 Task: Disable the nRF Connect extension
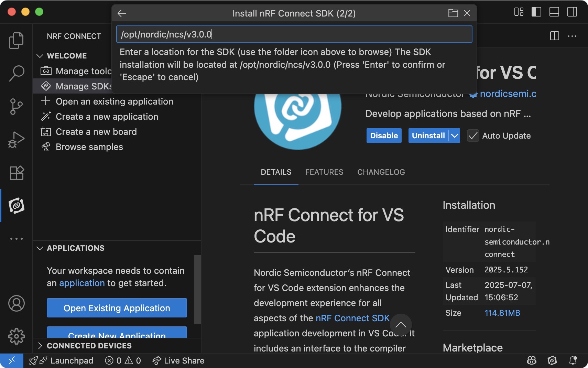[x=384, y=136]
